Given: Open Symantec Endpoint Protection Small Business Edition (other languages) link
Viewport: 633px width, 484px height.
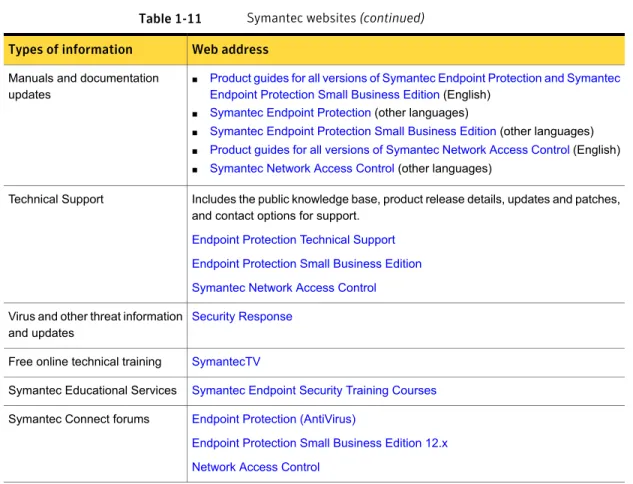Looking at the screenshot, I should coord(353,131).
